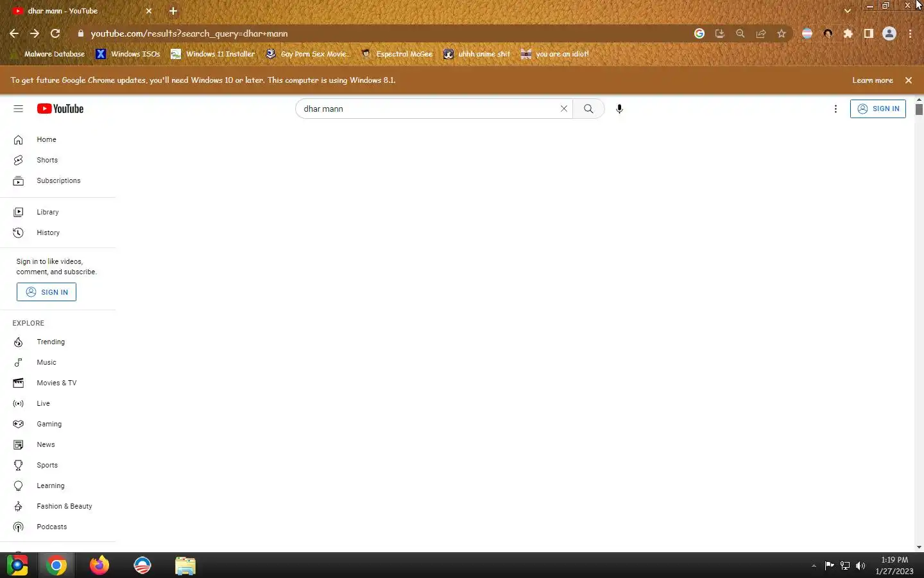
Task: Open Chrome three-dot menu
Action: tap(911, 33)
